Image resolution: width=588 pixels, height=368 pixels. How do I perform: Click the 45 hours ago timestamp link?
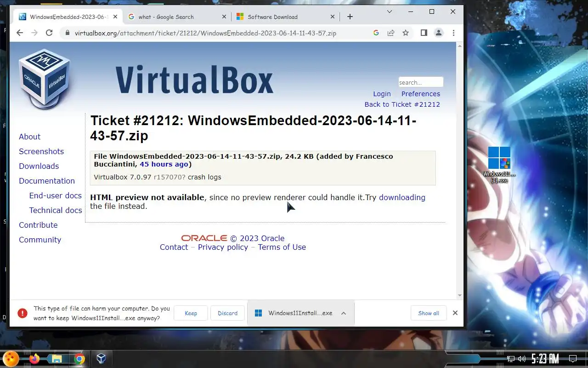click(164, 164)
